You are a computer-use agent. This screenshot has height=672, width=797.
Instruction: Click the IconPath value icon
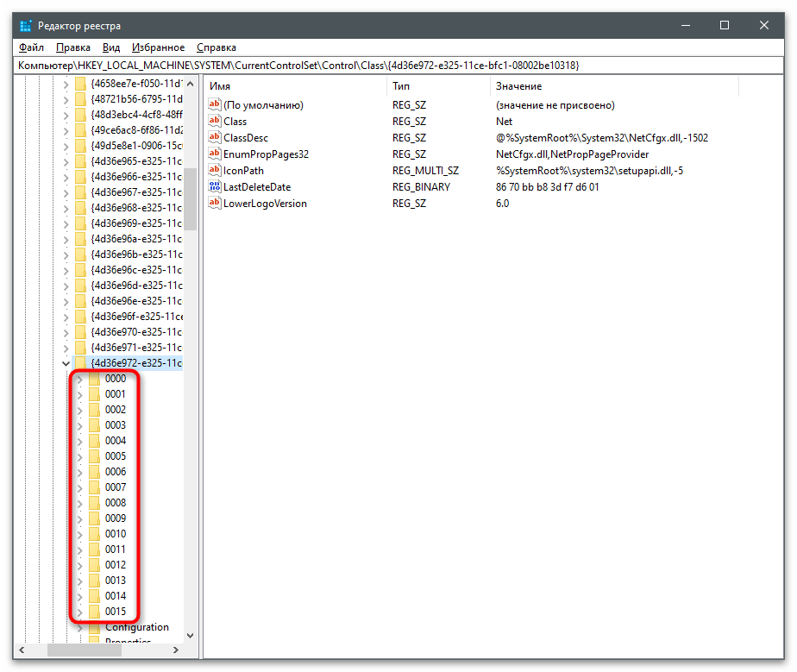click(x=215, y=170)
